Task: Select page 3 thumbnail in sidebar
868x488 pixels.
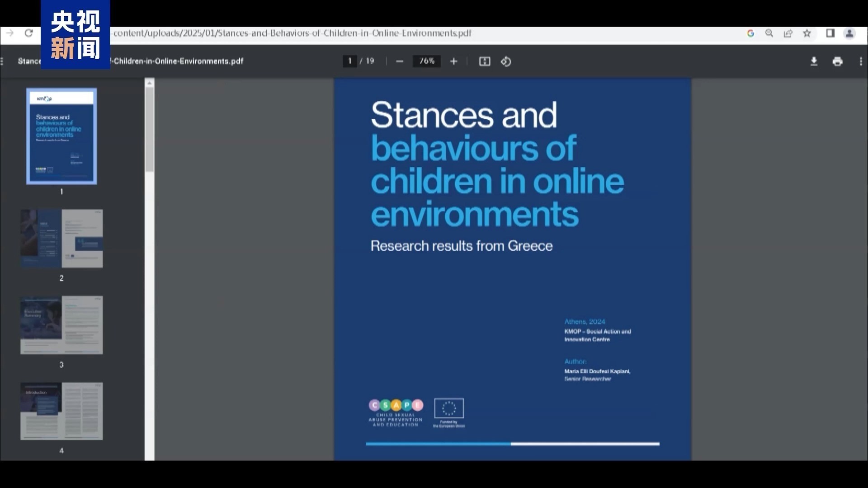Action: tap(61, 325)
